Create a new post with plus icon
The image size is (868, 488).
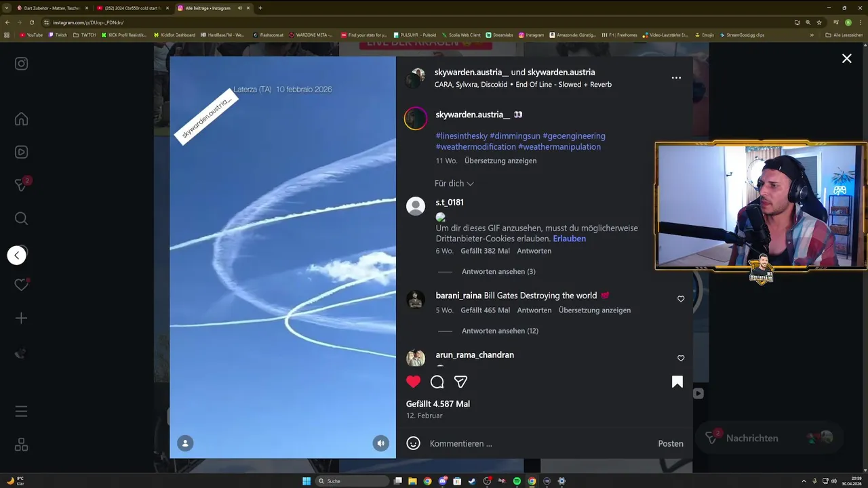click(21, 318)
